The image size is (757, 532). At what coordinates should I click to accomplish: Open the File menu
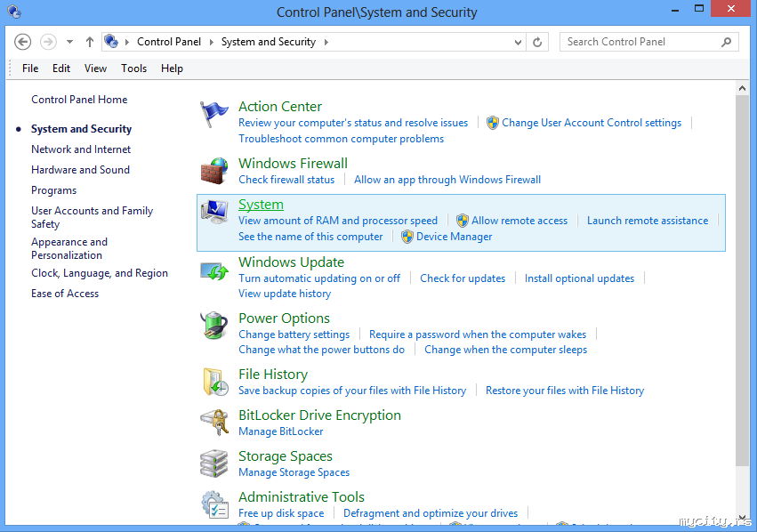[30, 69]
